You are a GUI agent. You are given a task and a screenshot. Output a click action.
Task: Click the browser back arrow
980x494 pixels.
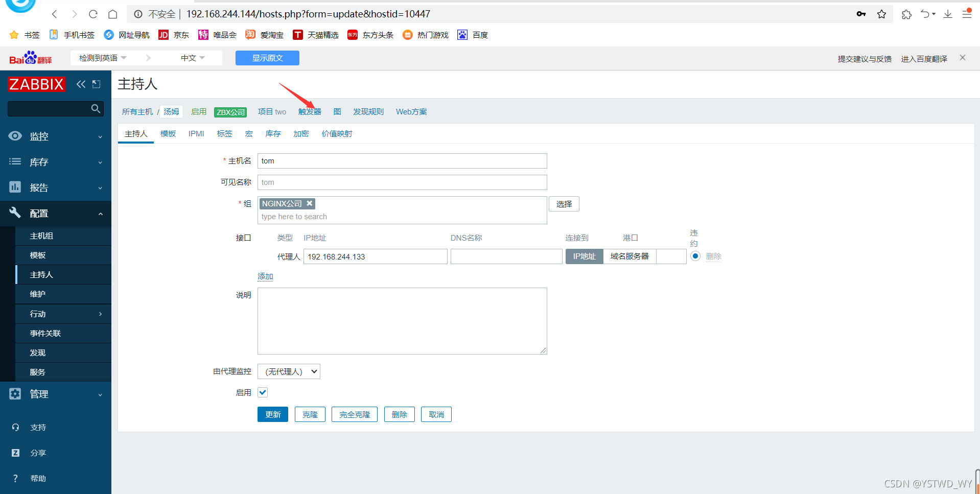tap(55, 14)
